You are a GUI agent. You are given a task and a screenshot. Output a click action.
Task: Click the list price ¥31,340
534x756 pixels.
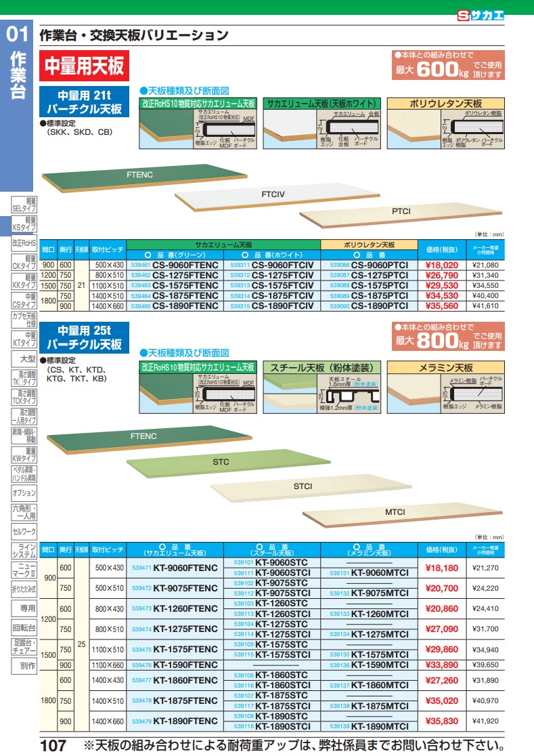485,275
